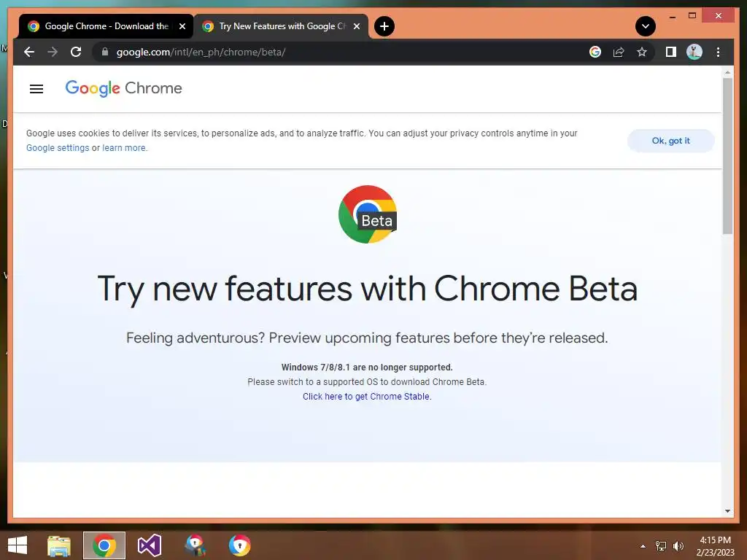Open the Windows Start button
Viewport: 747px width, 560px height.
[x=18, y=545]
